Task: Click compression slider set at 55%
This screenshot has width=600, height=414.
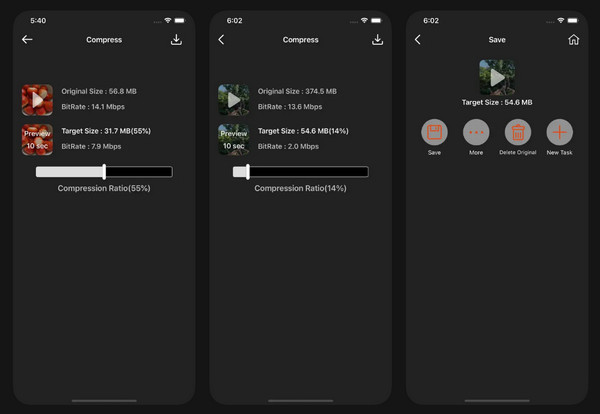Action: click(x=104, y=172)
